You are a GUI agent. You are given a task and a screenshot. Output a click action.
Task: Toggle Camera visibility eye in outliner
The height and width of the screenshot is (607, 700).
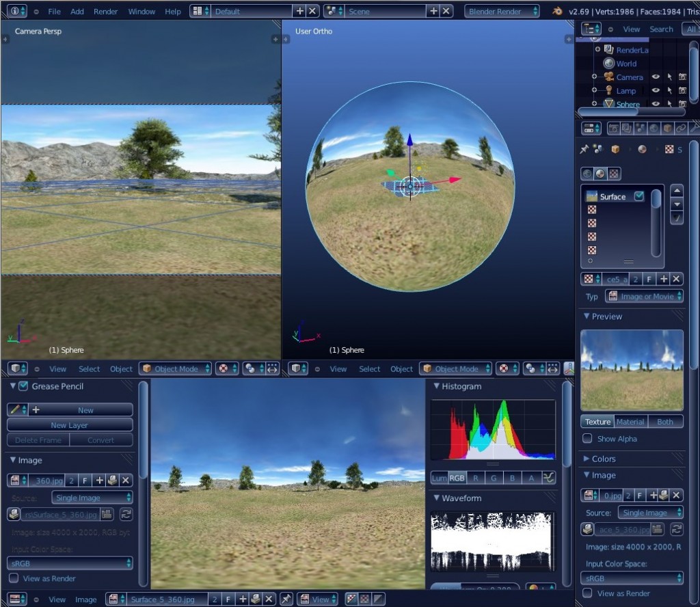point(656,77)
